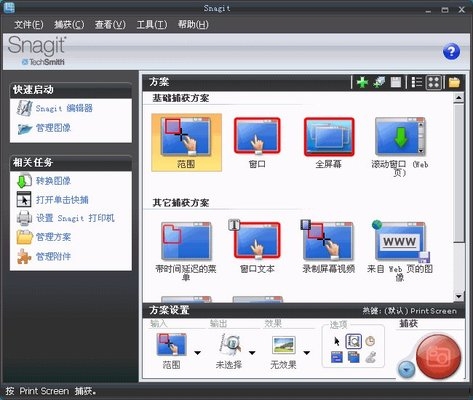Viewport: 473px width, 400px height.
Task: Click the 转换图像 task link
Action: [x=53, y=181]
